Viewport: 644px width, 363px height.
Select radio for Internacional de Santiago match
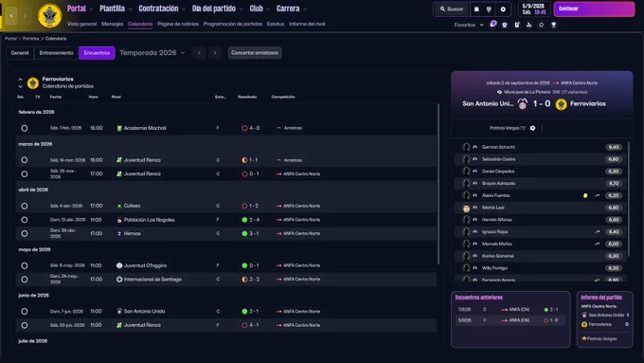coord(25,280)
